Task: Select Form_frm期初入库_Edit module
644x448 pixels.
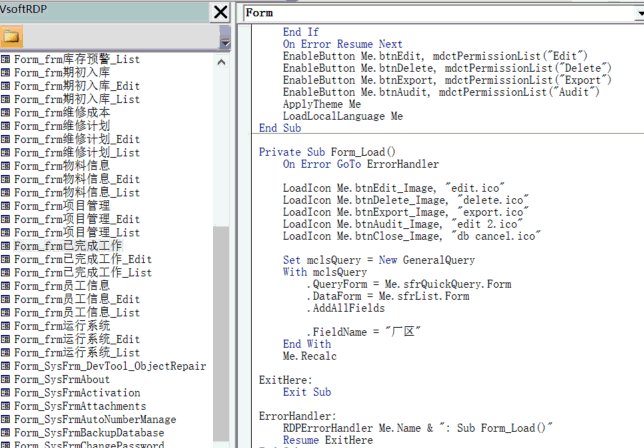Action: click(77, 86)
